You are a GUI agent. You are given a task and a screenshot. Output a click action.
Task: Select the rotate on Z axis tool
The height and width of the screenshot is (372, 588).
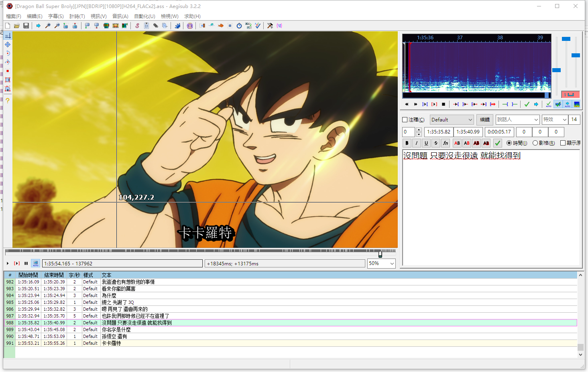[x=8, y=53]
